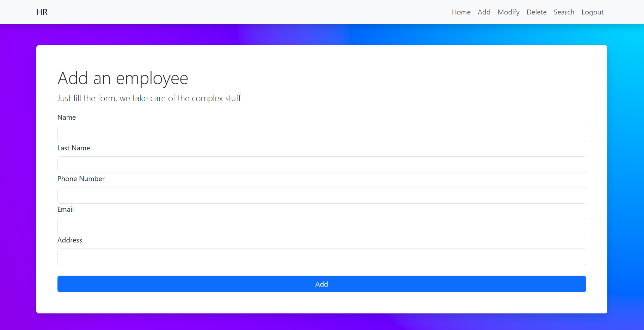Click the Last Name label
This screenshot has height=330, width=644.
pyautogui.click(x=74, y=148)
